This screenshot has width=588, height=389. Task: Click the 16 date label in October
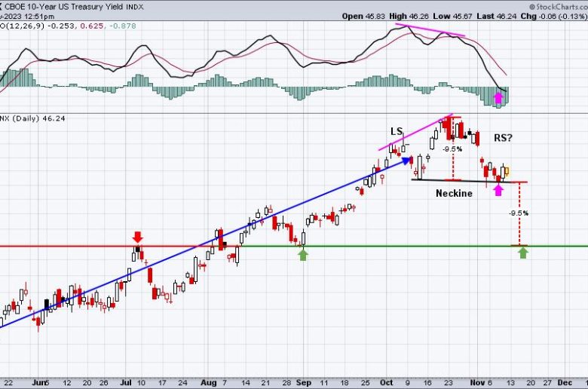pos(427,383)
